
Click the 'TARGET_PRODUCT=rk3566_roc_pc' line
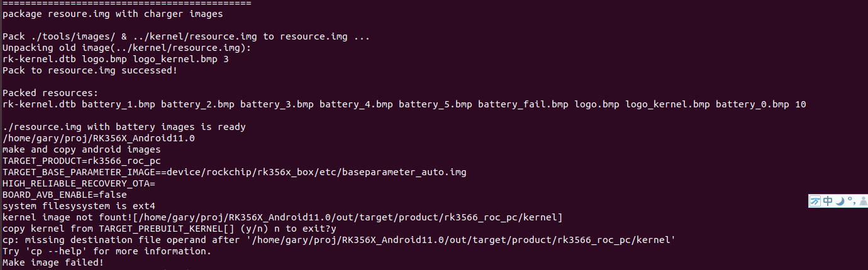pos(82,161)
